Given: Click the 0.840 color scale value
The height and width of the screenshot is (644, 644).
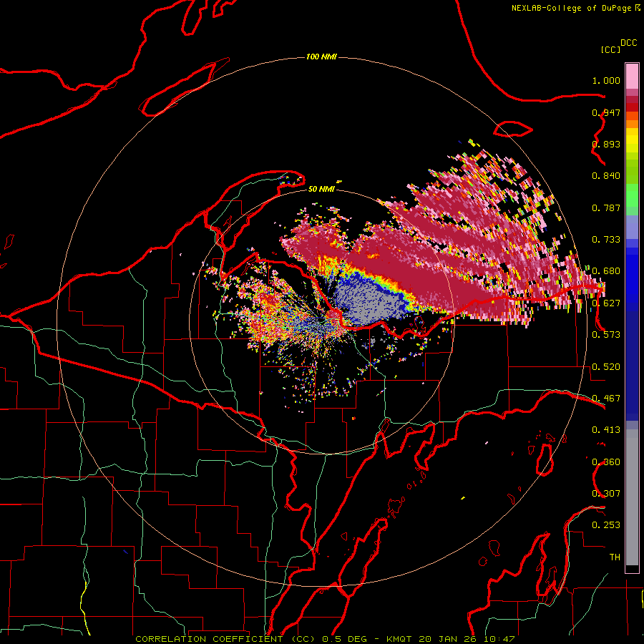Looking at the screenshot, I should pyautogui.click(x=606, y=176).
